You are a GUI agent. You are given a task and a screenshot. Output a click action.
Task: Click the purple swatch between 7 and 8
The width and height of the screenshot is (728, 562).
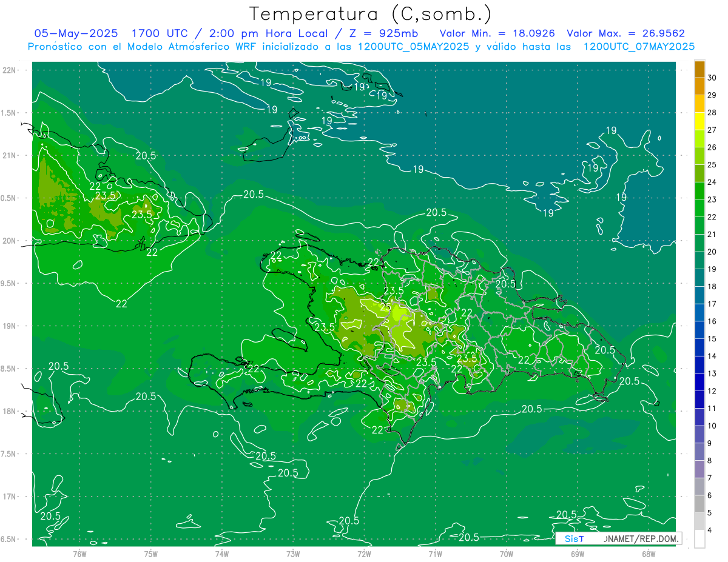click(x=699, y=469)
